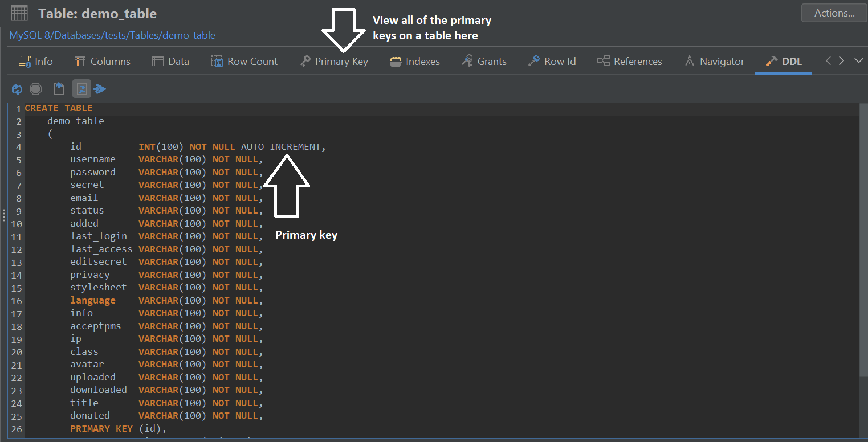Select the References tab

629,62
